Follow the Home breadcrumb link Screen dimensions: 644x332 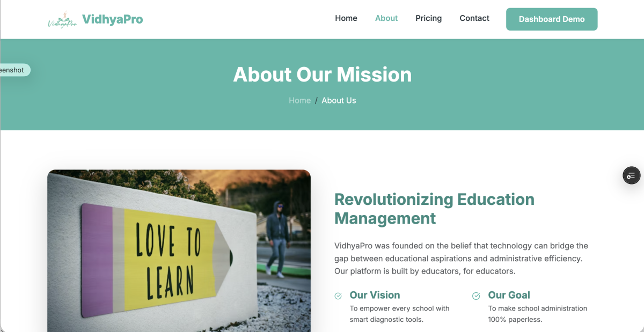[x=299, y=100]
